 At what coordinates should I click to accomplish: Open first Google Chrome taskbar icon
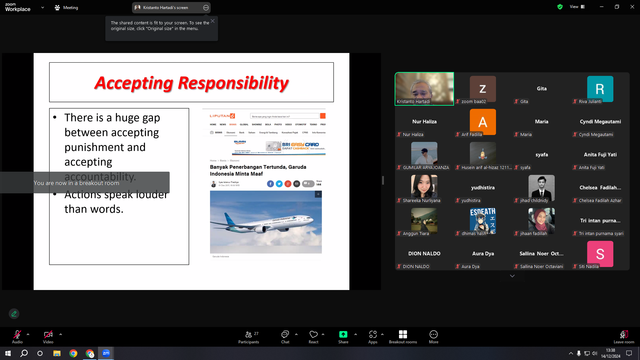pyautogui.click(x=73, y=353)
